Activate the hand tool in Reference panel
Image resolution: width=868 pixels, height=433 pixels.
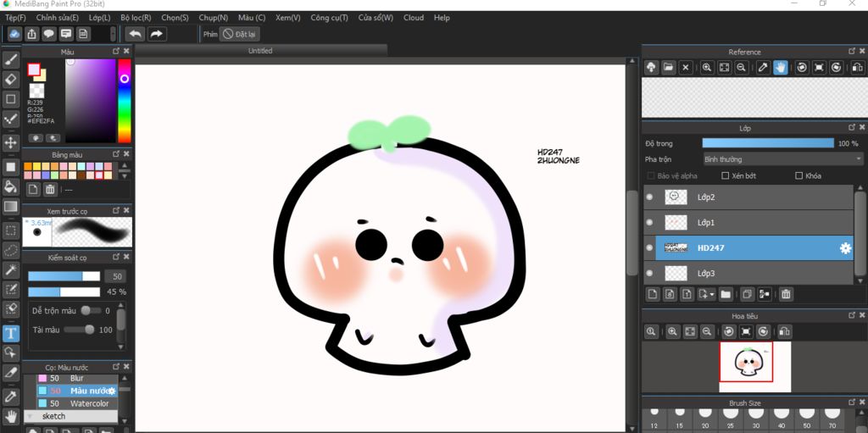[x=781, y=68]
